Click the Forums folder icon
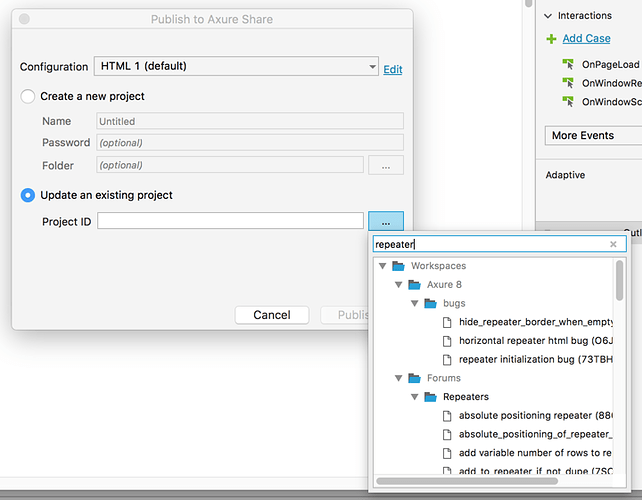This screenshot has height=500, width=642. coord(414,378)
